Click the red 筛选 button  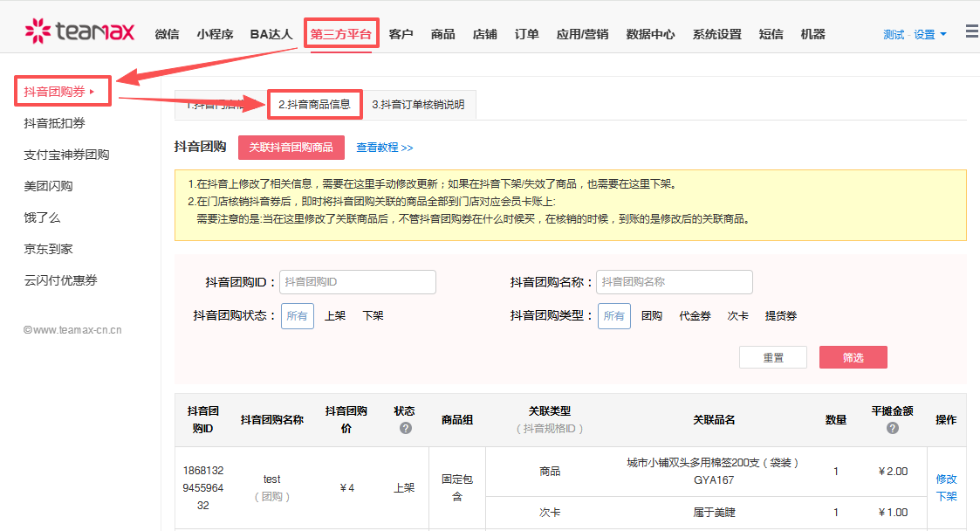(x=853, y=357)
